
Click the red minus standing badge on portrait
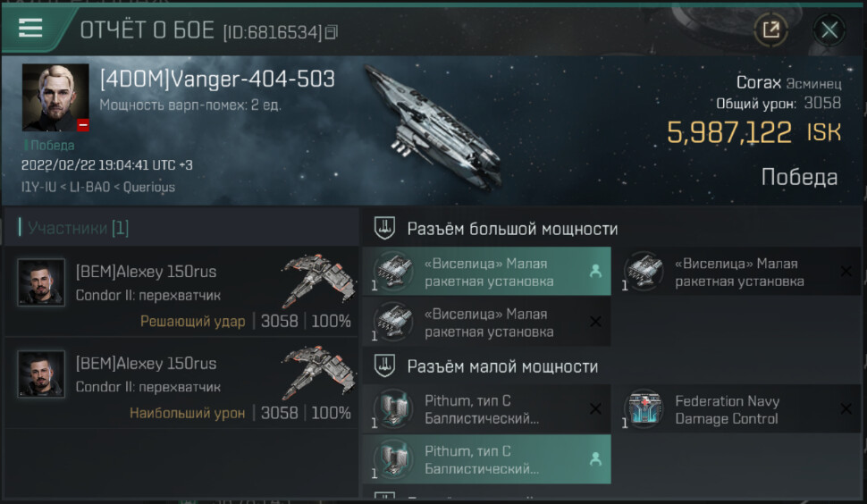click(83, 125)
